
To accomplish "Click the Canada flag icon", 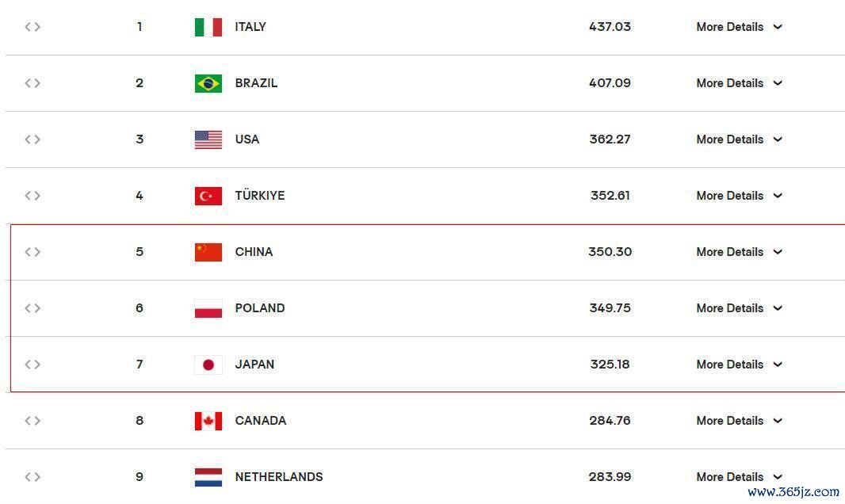I will tap(208, 421).
